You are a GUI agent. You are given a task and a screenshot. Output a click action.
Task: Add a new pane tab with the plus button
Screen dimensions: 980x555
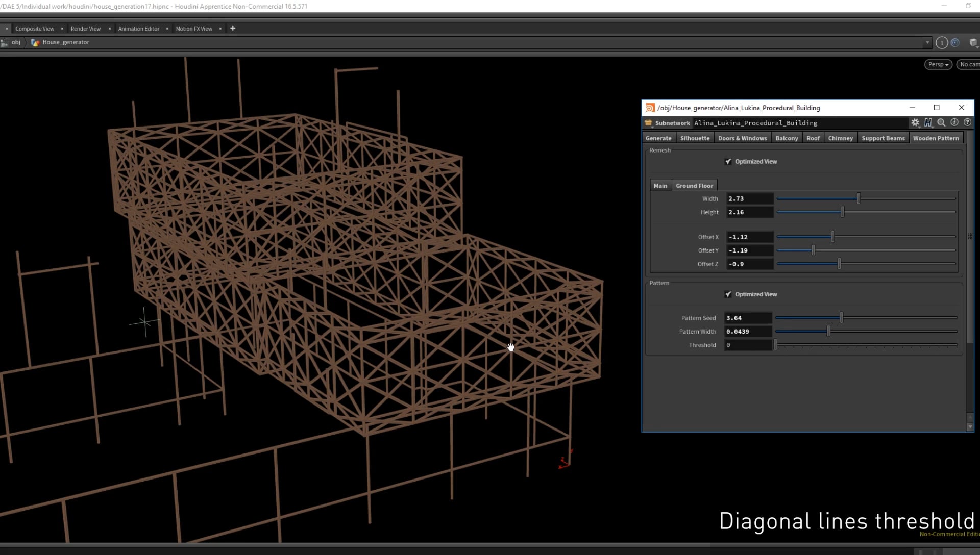coord(233,29)
